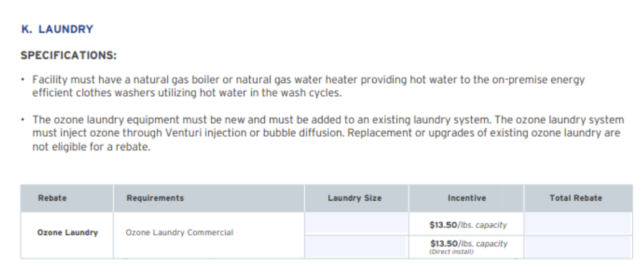This screenshot has width=644, height=277.
Task: Click the $13.50 incentive above Direct install
Action: tap(469, 243)
